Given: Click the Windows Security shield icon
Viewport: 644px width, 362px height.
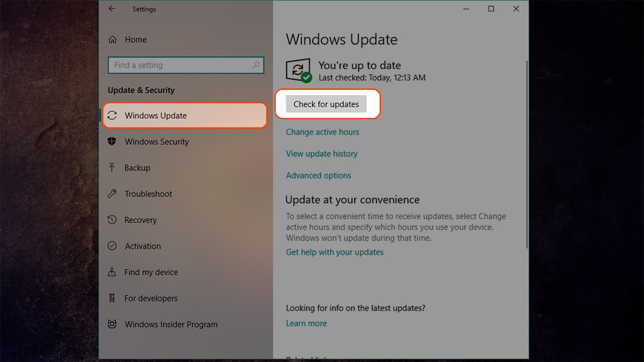Looking at the screenshot, I should pos(112,141).
